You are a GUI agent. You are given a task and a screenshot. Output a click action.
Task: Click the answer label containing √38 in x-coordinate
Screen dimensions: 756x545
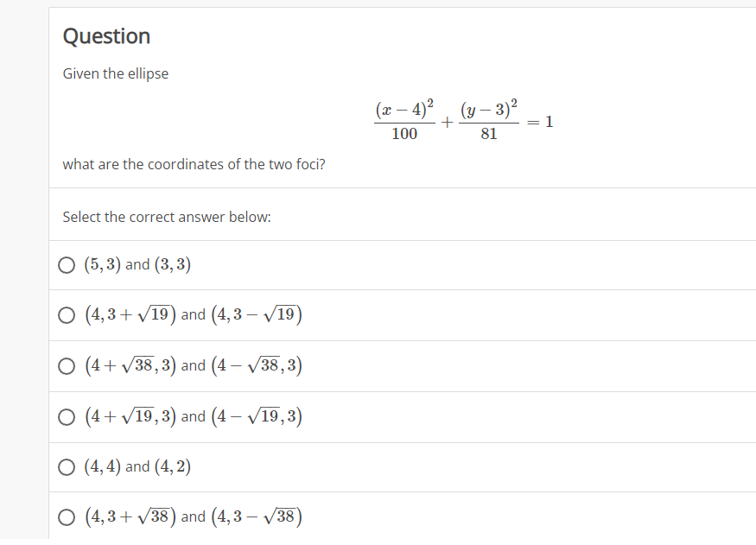click(194, 365)
